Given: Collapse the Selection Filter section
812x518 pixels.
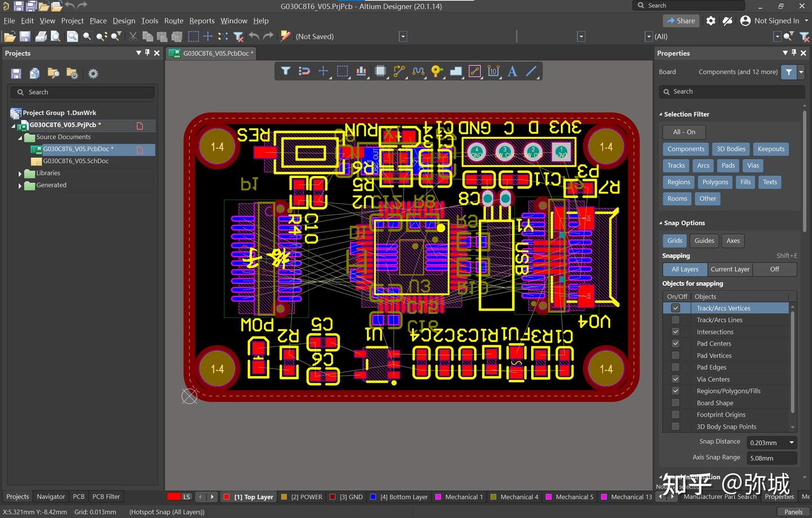Looking at the screenshot, I should (661, 114).
